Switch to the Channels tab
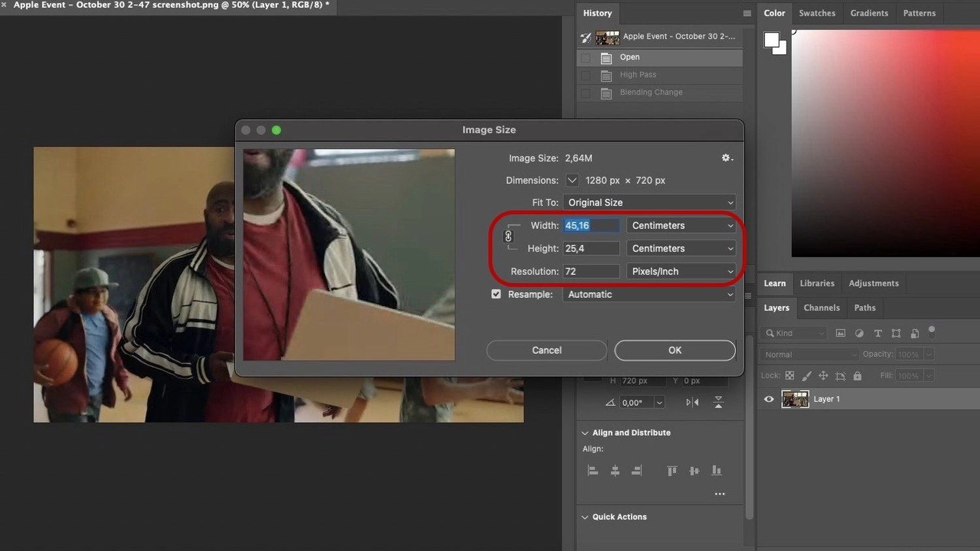The image size is (980, 551). coord(821,308)
